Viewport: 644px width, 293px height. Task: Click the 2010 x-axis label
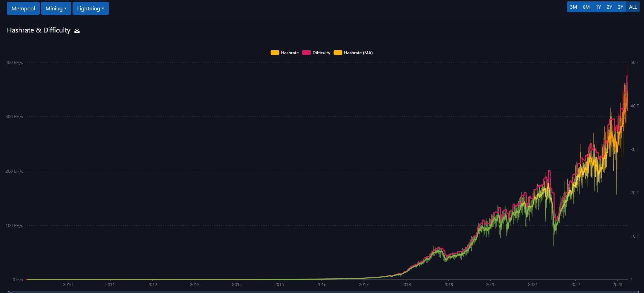click(x=68, y=285)
